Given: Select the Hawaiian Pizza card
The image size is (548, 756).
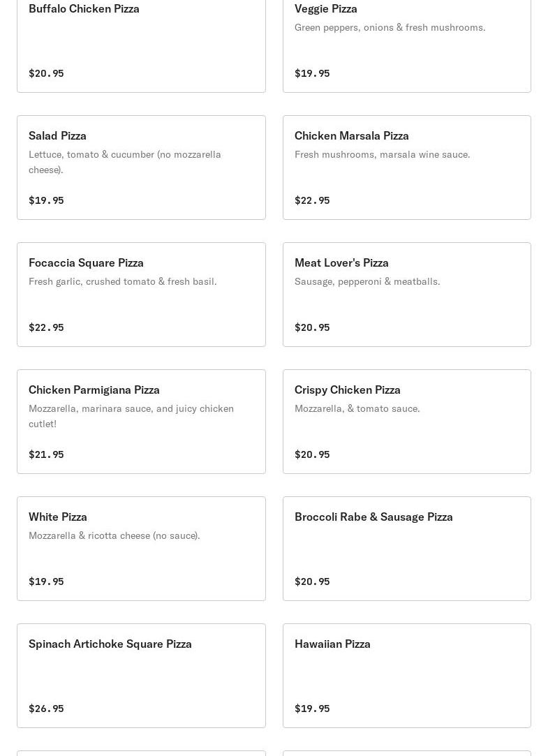Looking at the screenshot, I should (406, 676).
